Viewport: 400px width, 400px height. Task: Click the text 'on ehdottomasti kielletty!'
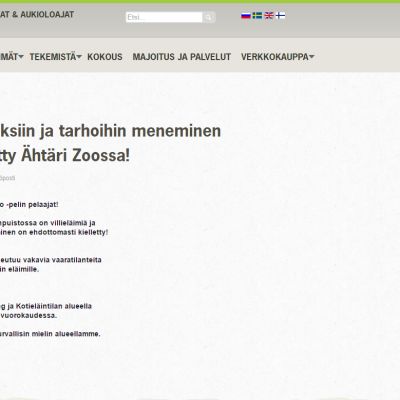(x=63, y=232)
